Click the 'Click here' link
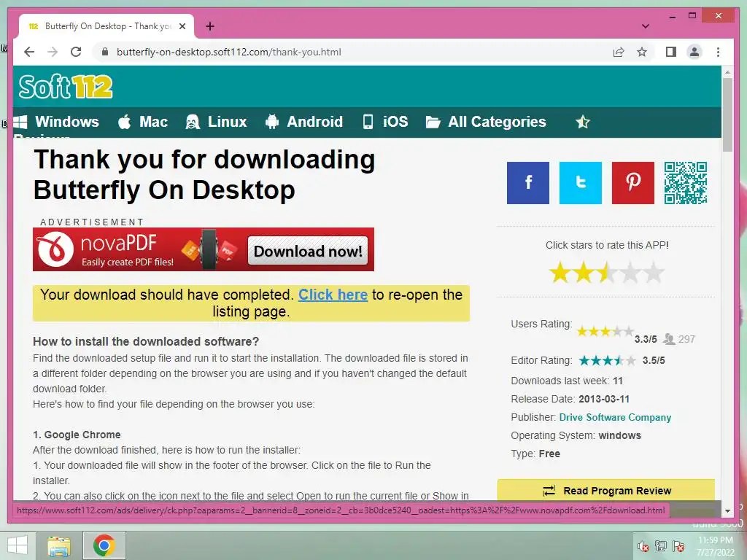Image resolution: width=747 pixels, height=560 pixels. coord(333,295)
